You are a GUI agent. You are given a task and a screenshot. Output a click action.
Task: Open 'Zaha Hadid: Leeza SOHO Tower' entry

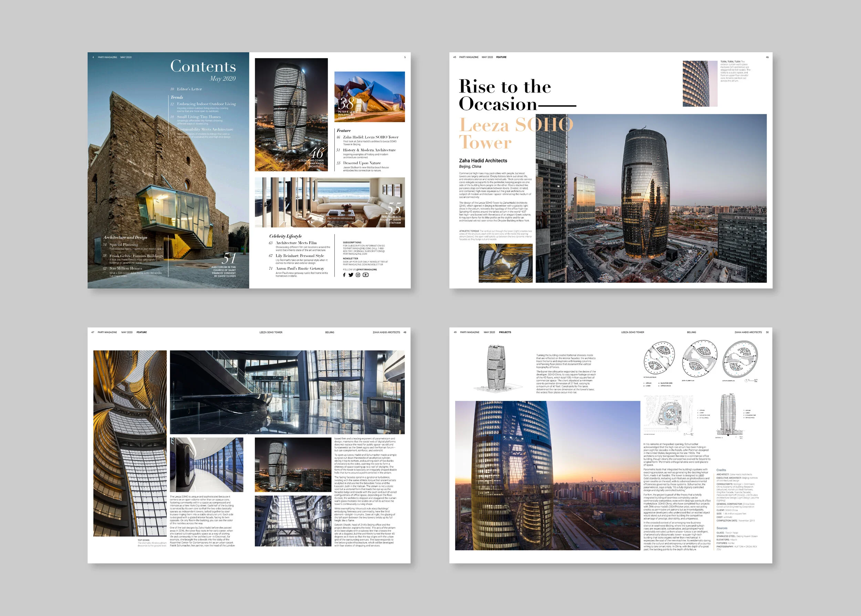point(371,137)
